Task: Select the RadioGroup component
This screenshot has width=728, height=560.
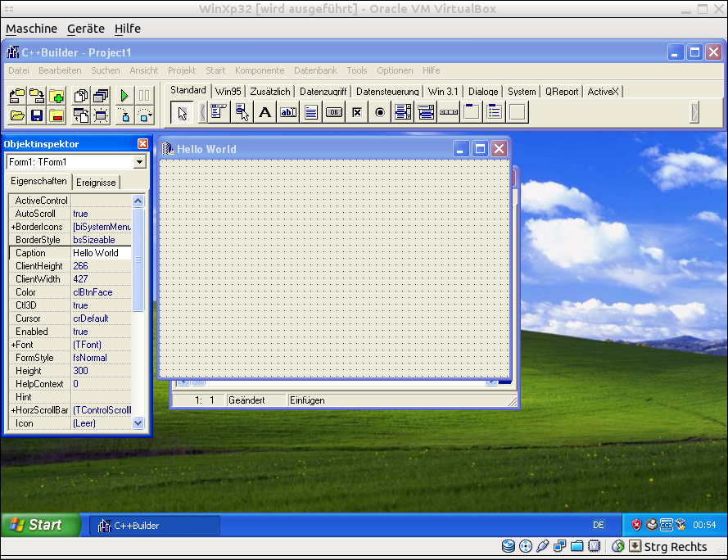Action: pos(495,112)
